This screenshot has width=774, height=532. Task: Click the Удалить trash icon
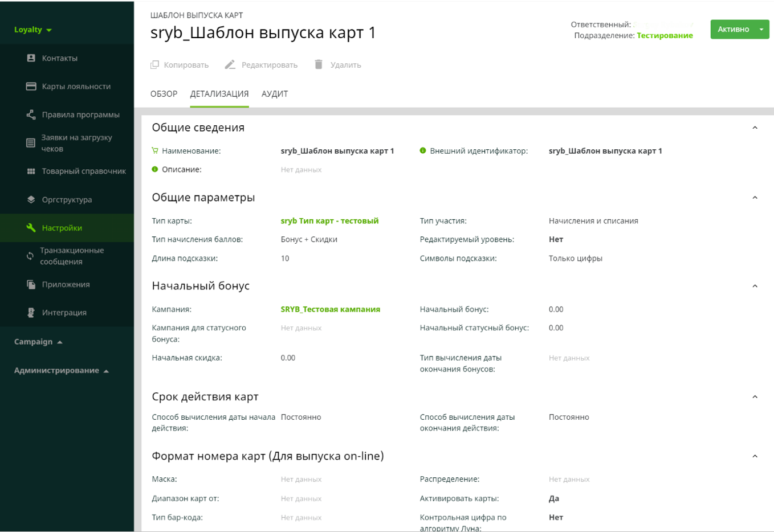coord(319,65)
